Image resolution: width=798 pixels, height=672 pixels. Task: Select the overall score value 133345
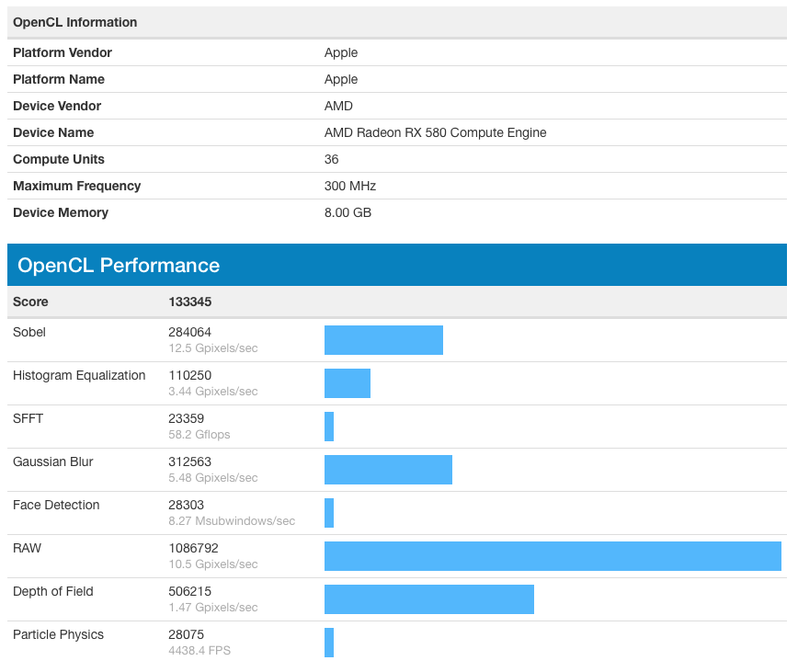point(189,302)
